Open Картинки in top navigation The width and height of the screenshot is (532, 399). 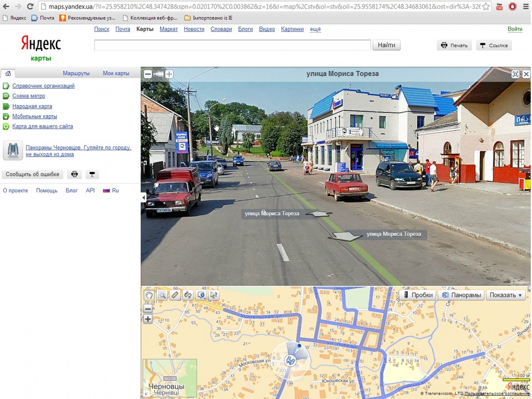tap(292, 29)
